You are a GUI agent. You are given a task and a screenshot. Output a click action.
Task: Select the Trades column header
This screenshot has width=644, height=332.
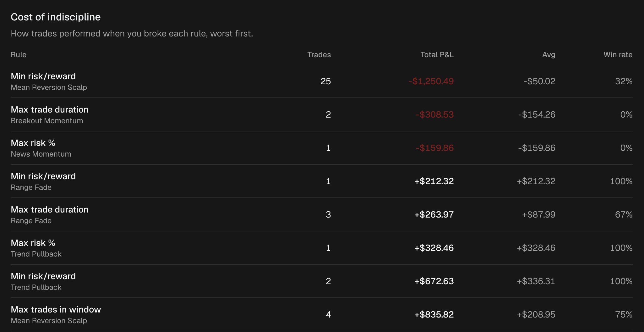pos(319,55)
